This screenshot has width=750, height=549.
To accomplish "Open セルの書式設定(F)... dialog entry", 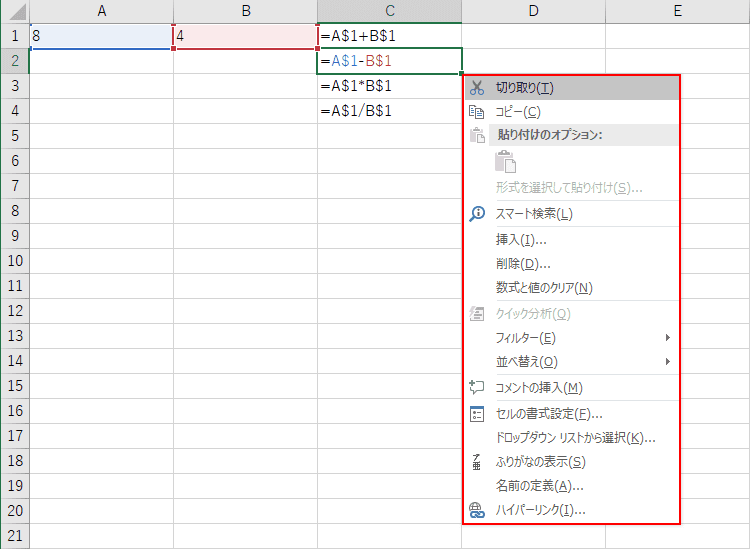I will [x=572, y=414].
